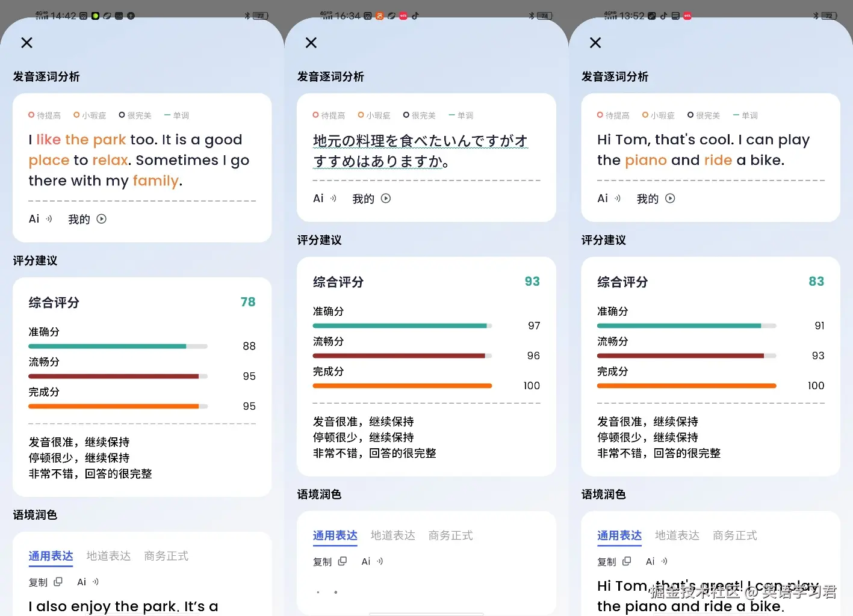Play Ai audio for the Japanese sentence

click(x=325, y=199)
